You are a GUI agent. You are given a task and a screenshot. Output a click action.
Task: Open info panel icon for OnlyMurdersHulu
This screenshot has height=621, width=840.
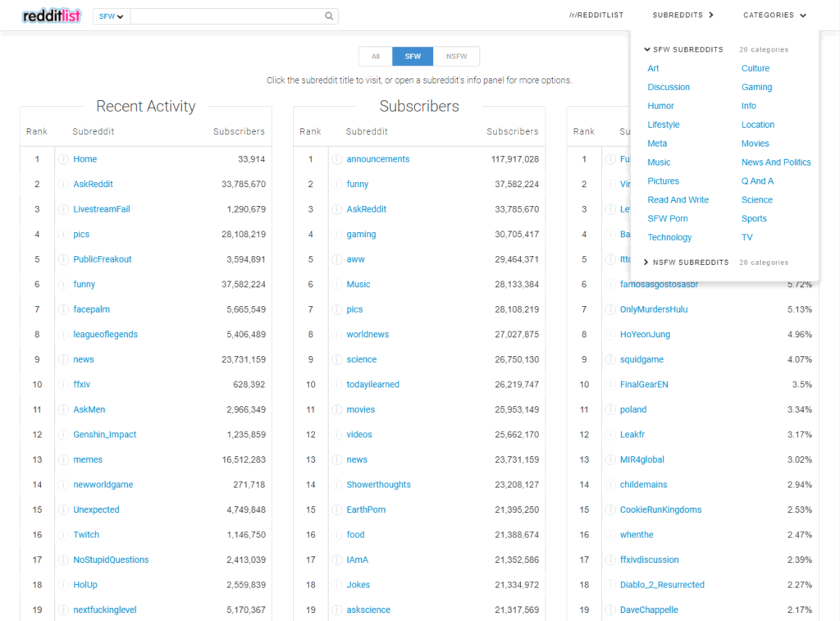pyautogui.click(x=610, y=310)
